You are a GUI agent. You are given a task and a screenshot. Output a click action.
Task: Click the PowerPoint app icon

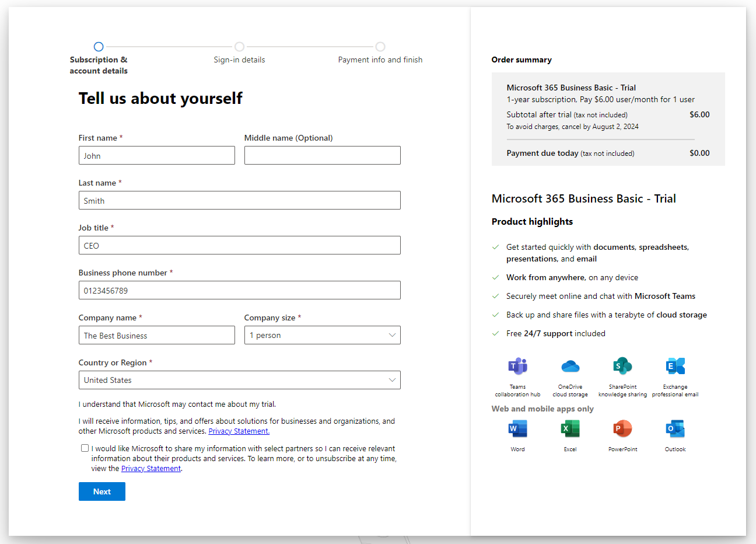(622, 428)
